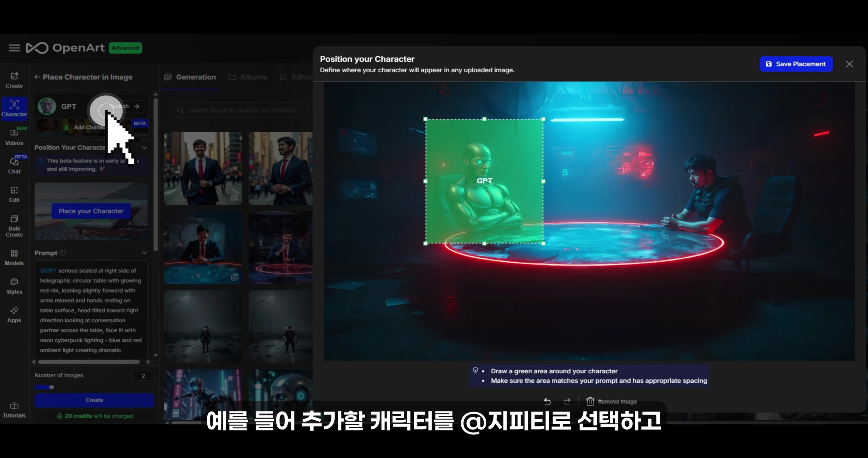Open right dark foggy road thumbnail
This screenshot has height=458, width=868.
[281, 327]
